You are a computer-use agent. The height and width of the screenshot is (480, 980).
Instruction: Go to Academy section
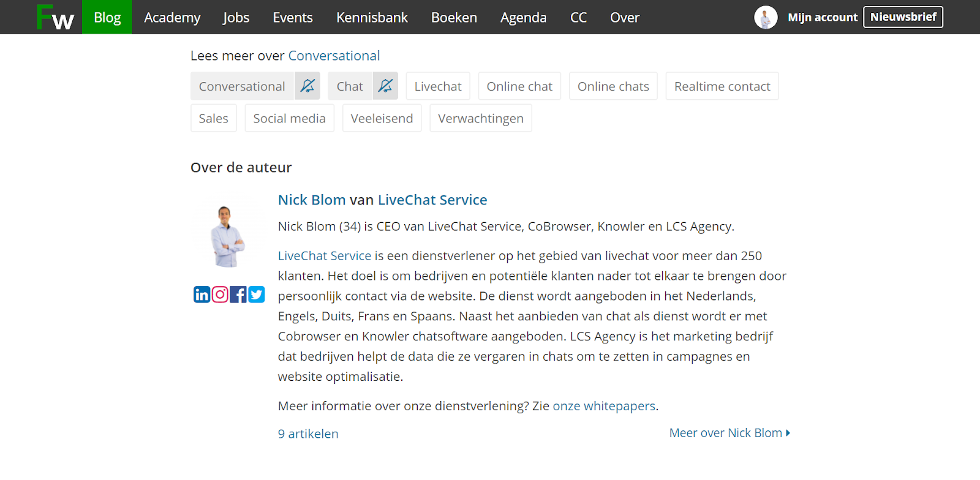tap(172, 17)
